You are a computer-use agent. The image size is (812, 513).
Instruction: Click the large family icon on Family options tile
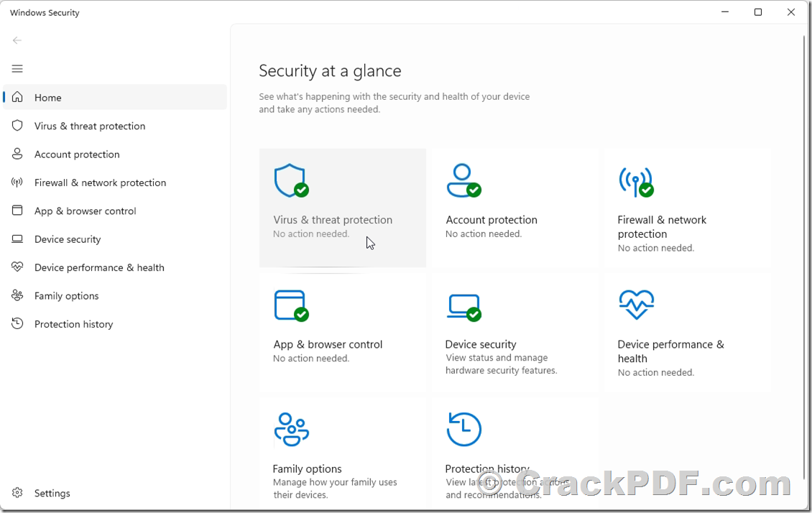pos(292,429)
